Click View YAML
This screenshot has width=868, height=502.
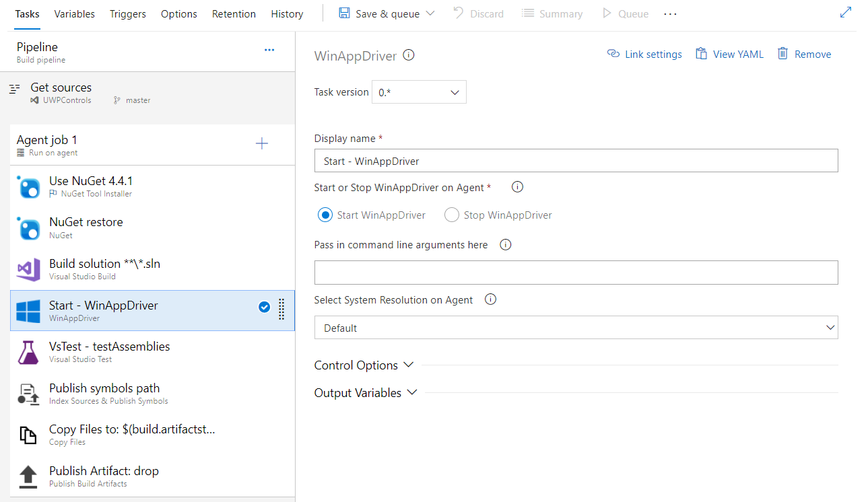pyautogui.click(x=730, y=55)
